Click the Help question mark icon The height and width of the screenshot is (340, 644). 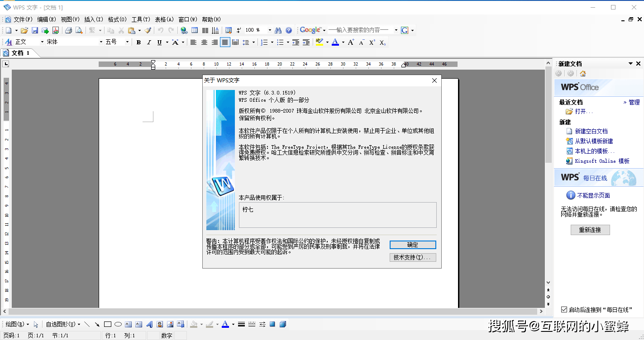289,30
